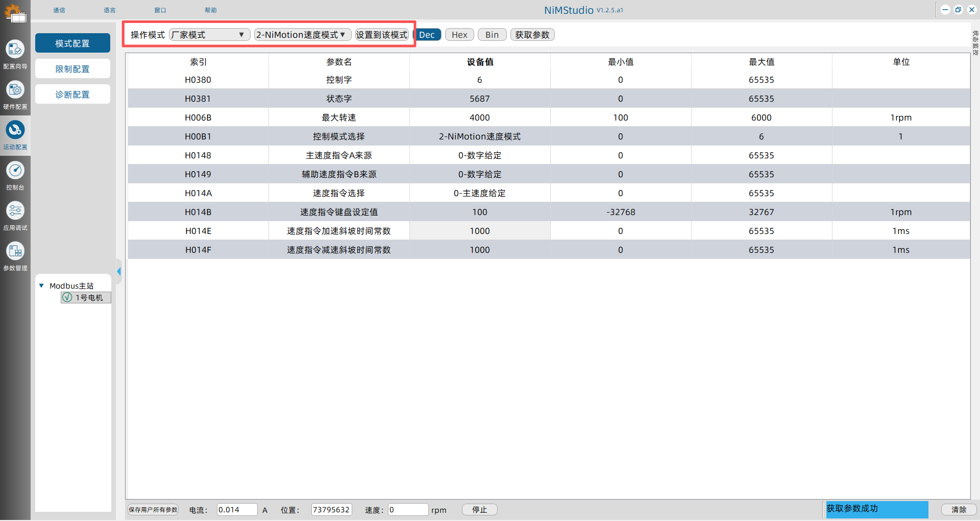Click minimum value -32768 cell
Image resolution: width=980 pixels, height=521 pixels.
621,212
